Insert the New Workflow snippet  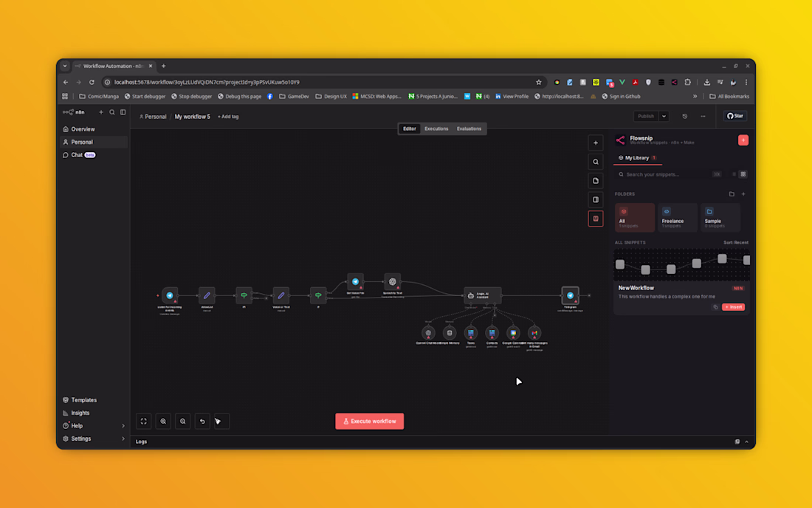[733, 307]
